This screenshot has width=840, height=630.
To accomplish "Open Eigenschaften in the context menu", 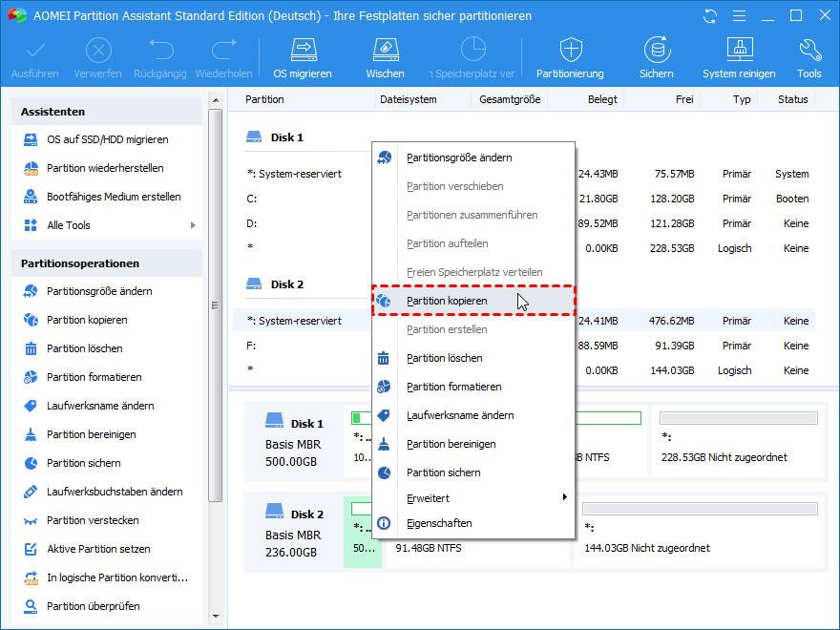I will (x=473, y=523).
